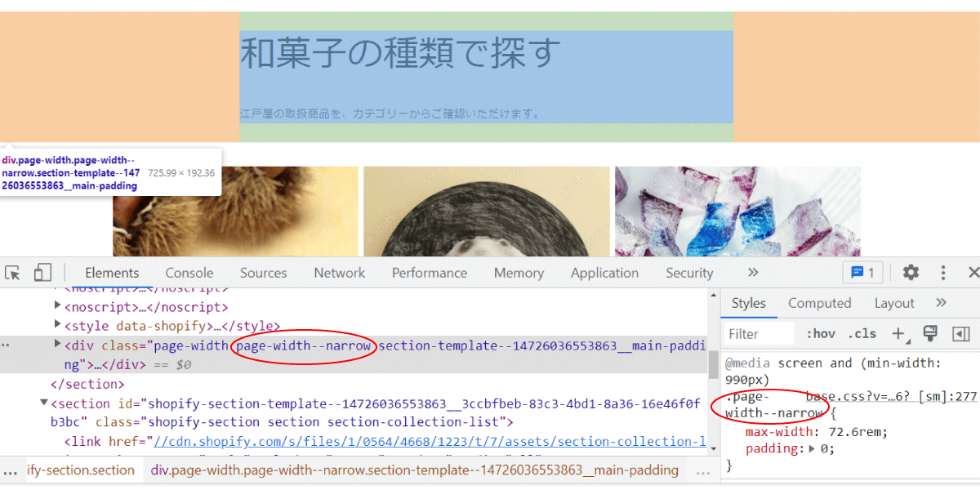Click the blue crystal candy image

tap(737, 212)
